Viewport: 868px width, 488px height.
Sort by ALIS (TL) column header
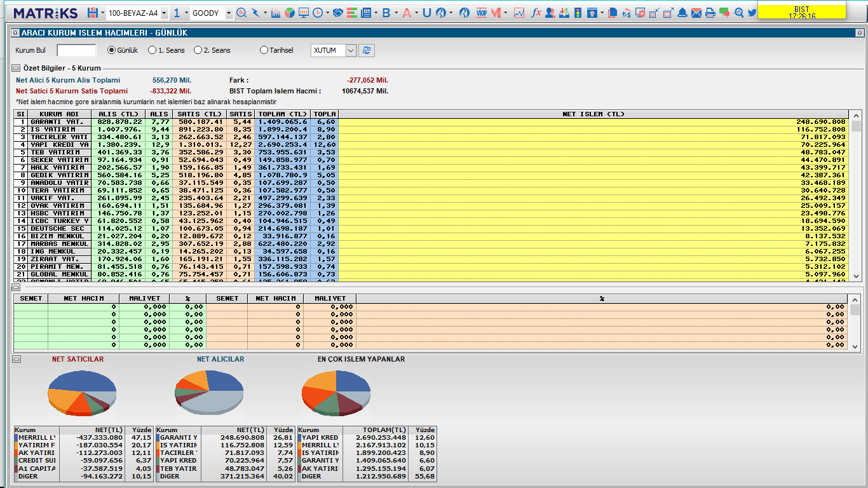tap(118, 114)
